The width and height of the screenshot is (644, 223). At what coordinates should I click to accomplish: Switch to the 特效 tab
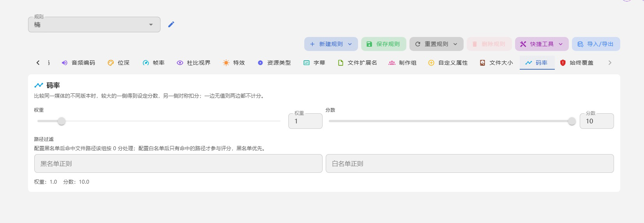[234, 63]
